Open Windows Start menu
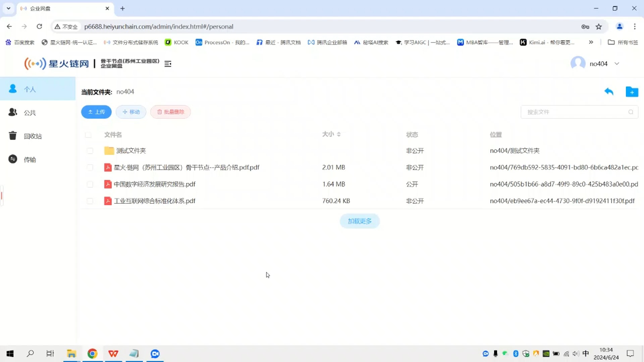Image resolution: width=644 pixels, height=362 pixels. (10, 354)
